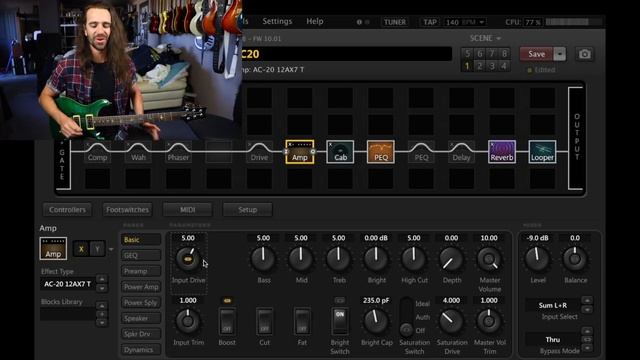Select the Looper block
The height and width of the screenshot is (360, 640).
point(542,152)
